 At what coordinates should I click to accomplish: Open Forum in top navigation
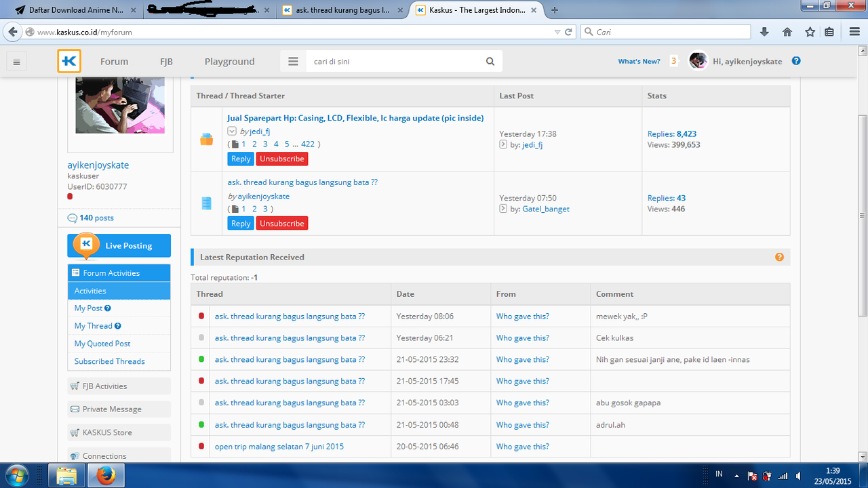[x=114, y=61]
